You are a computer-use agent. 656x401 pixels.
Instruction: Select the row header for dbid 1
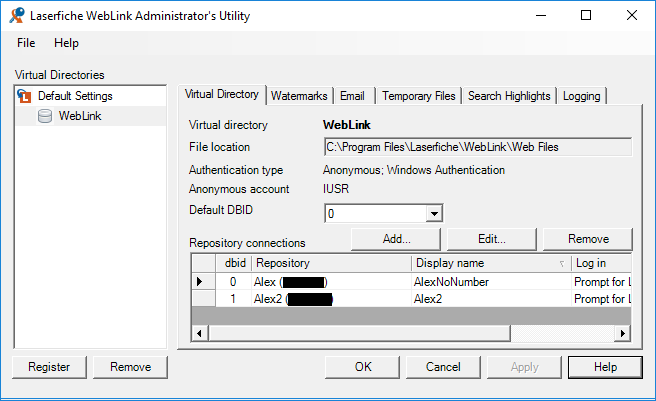point(203,298)
